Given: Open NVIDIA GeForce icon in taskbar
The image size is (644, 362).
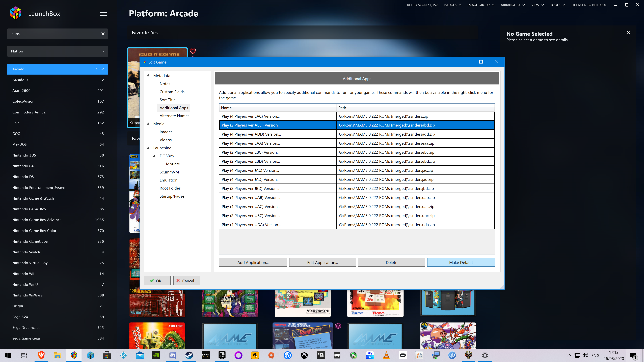Looking at the screenshot, I should pos(156,355).
